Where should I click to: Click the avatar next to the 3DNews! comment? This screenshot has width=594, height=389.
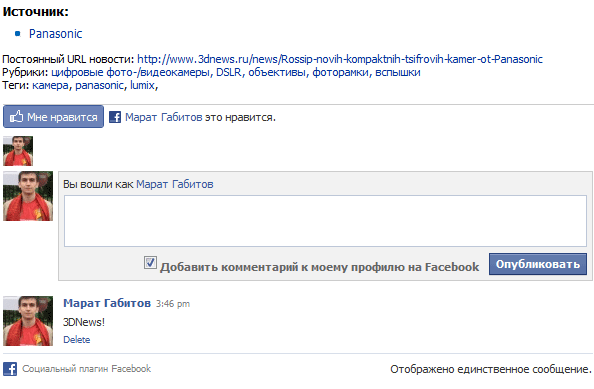coord(28,321)
